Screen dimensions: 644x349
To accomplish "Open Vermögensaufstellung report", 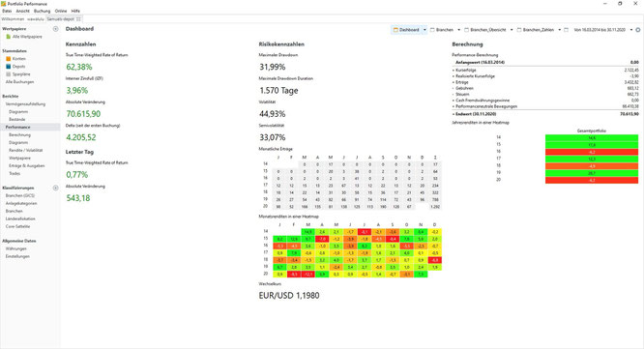I will 25,103.
